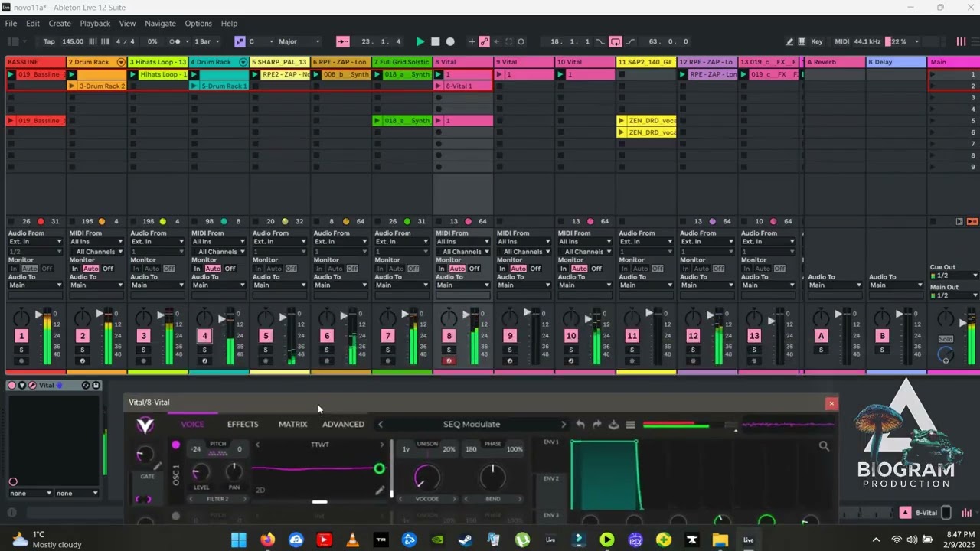Toggle the loop switch in the transport bar
This screenshot has height=551, width=980.
click(x=616, y=41)
